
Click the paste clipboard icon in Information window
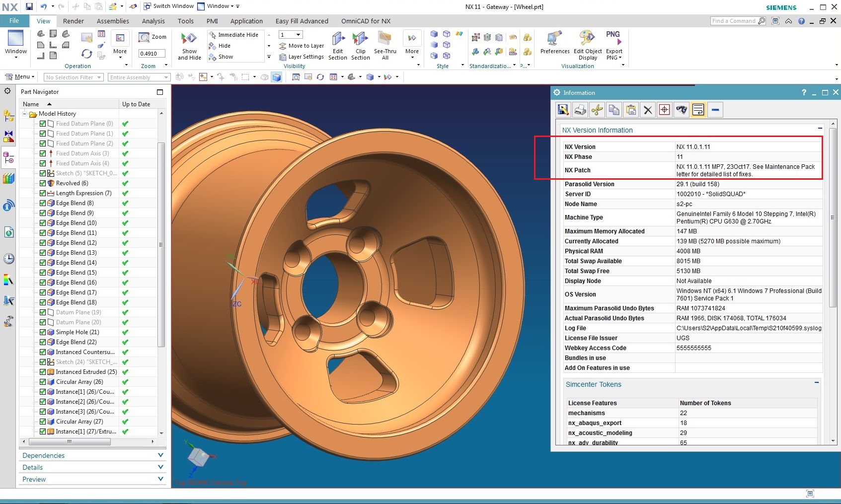(631, 110)
